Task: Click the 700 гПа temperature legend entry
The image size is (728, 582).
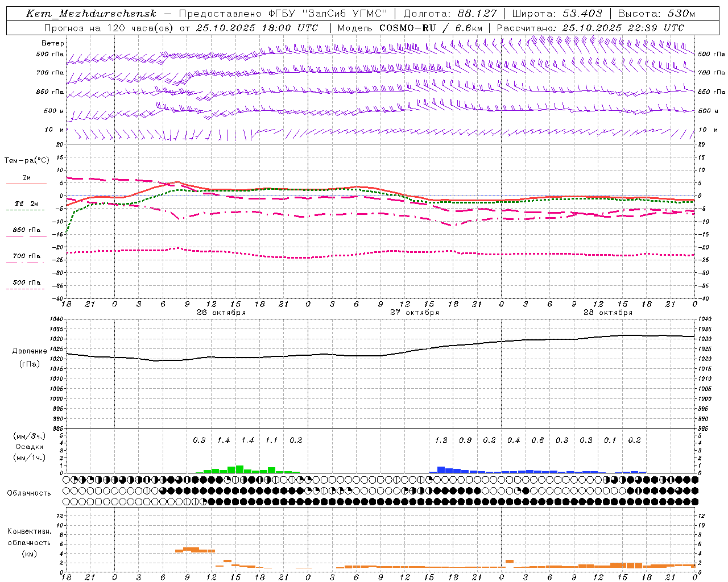Action: pyautogui.click(x=27, y=256)
